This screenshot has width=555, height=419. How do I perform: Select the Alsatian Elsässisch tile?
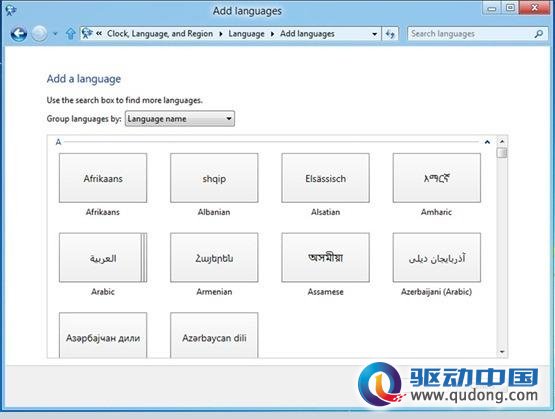(325, 178)
